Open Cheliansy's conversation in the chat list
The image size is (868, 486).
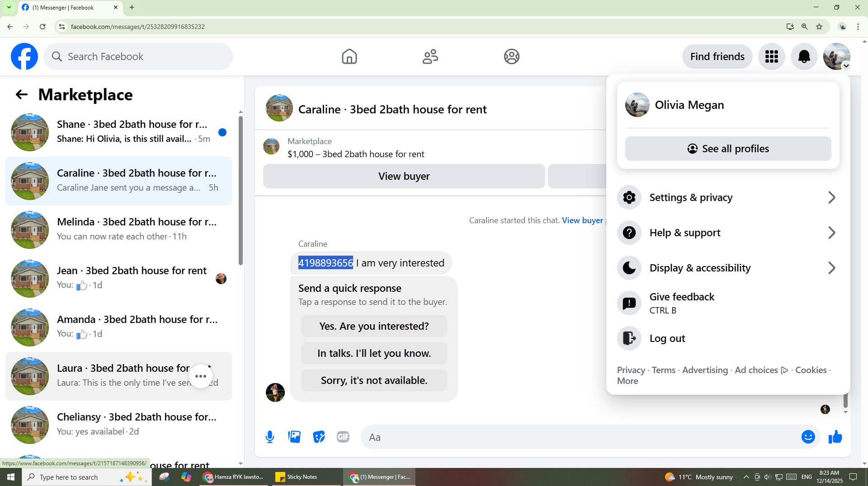[118, 425]
